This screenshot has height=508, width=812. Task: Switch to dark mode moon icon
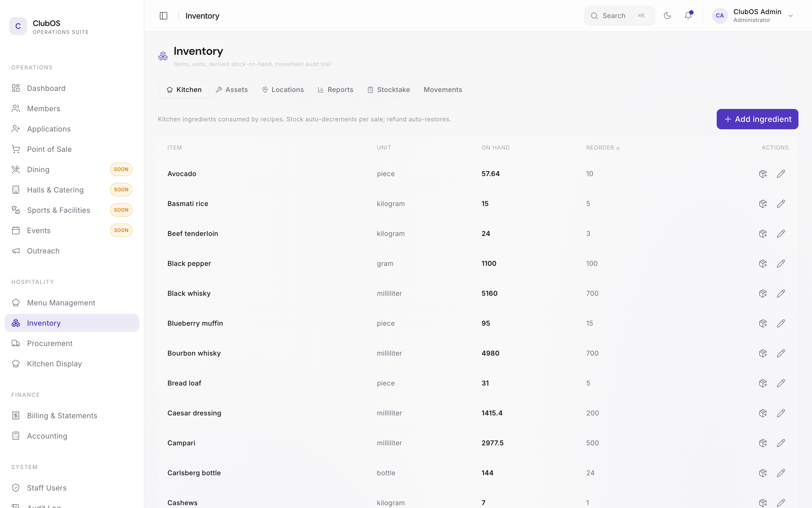click(x=667, y=16)
